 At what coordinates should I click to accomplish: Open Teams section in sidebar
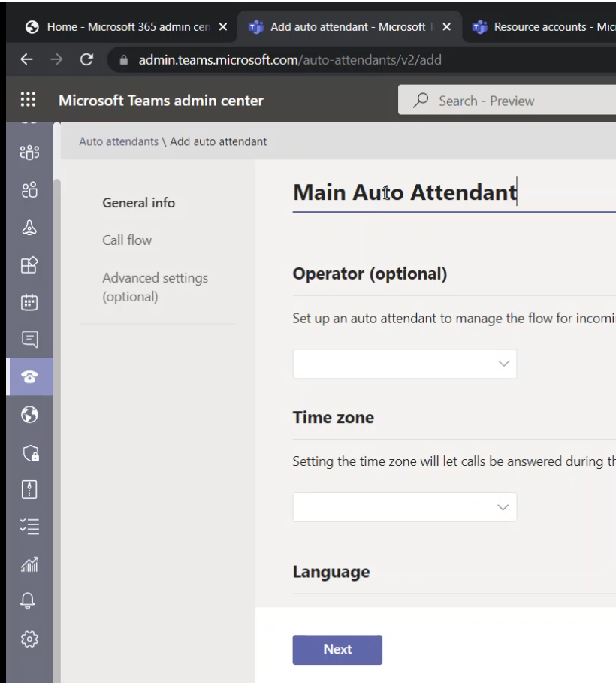coord(29,153)
